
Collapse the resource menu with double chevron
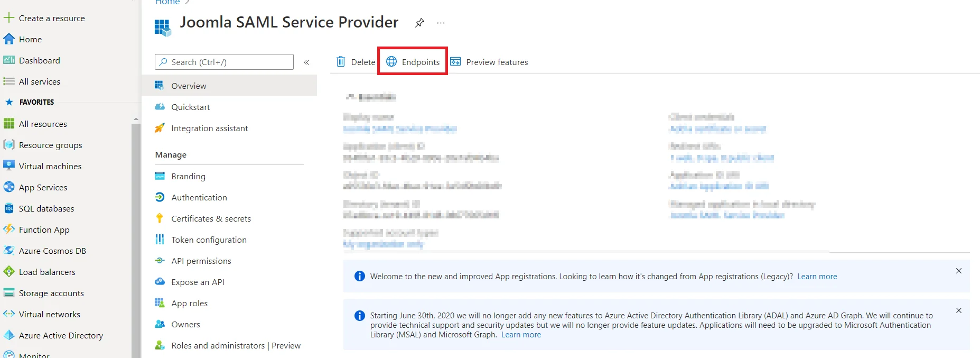tap(306, 62)
